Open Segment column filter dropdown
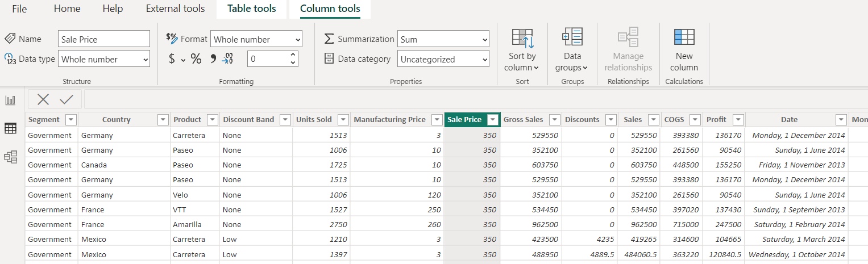This screenshot has height=264, width=868. point(71,120)
